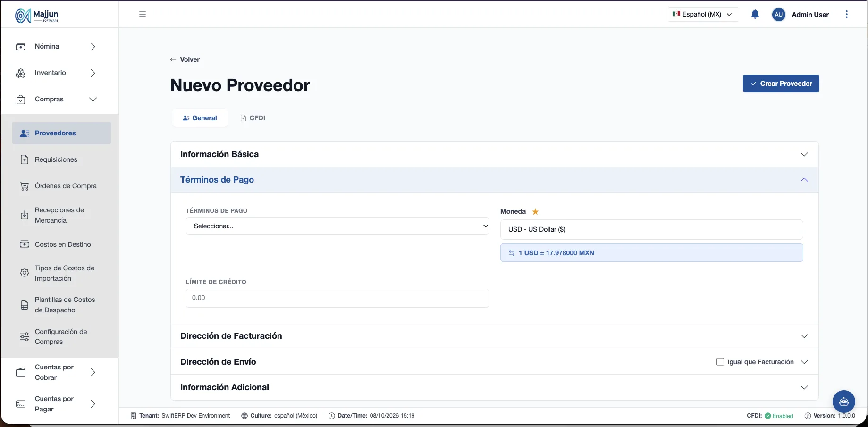Collapse the Términos de Pago section

(494, 180)
